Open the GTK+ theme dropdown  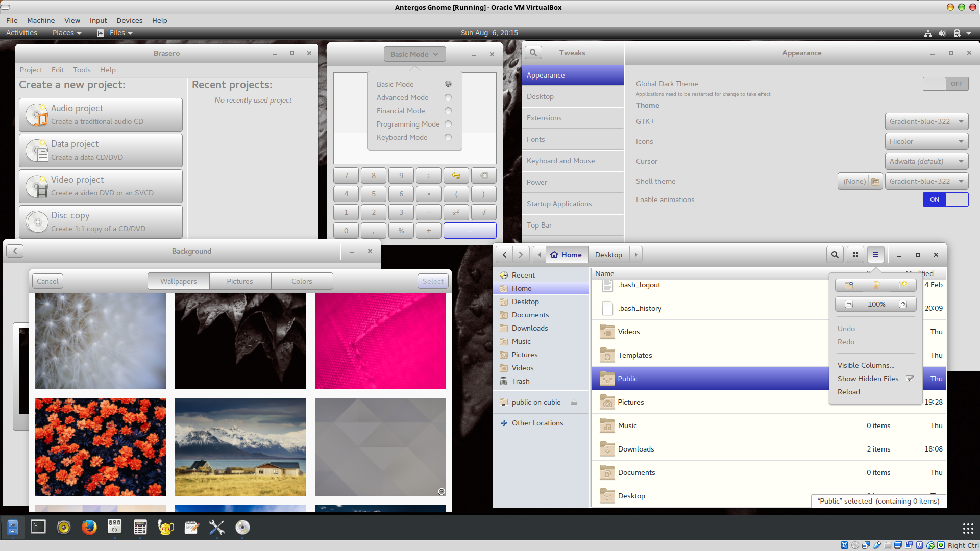click(926, 121)
